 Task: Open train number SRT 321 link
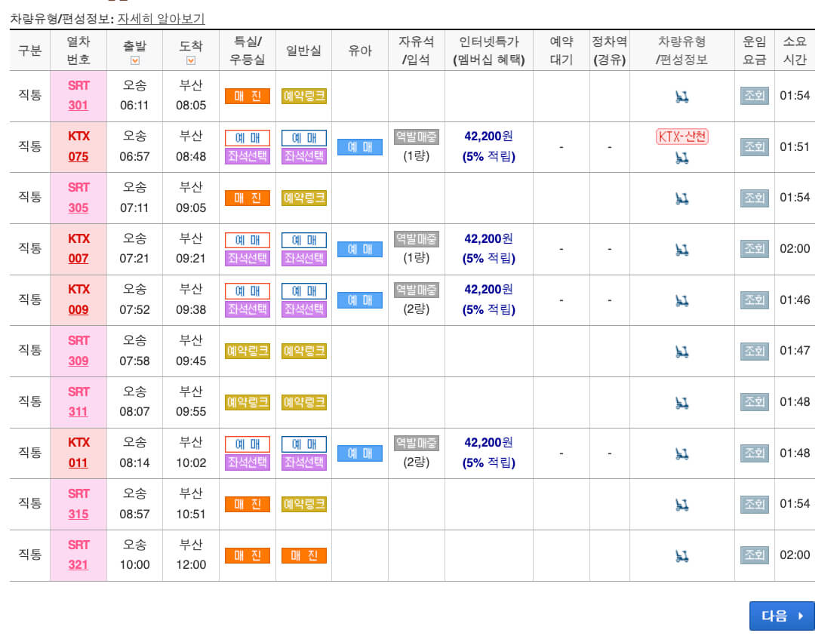(x=78, y=565)
